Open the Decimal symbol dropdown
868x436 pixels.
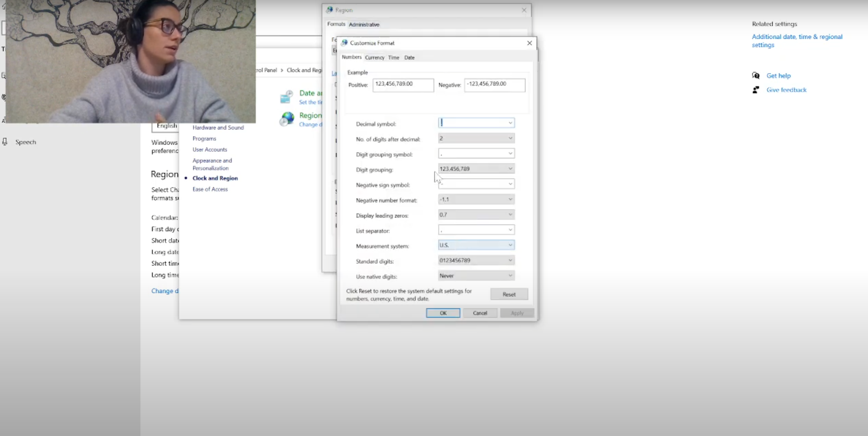tap(476, 123)
